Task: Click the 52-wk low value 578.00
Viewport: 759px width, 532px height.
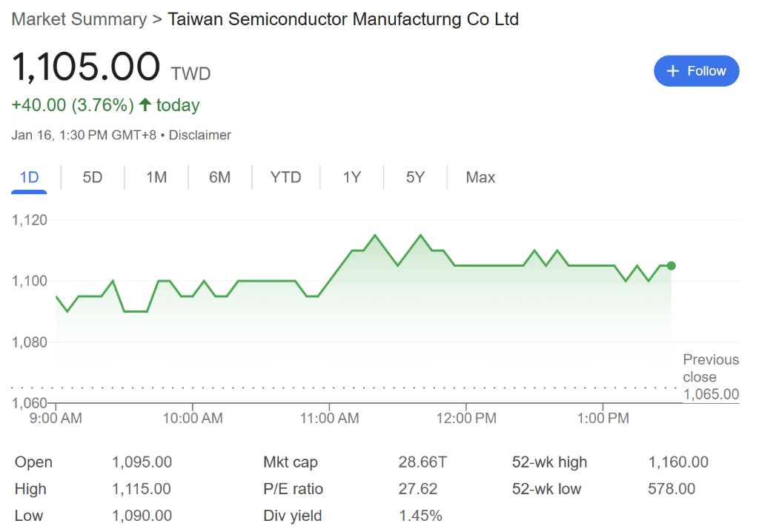Action: coord(672,489)
